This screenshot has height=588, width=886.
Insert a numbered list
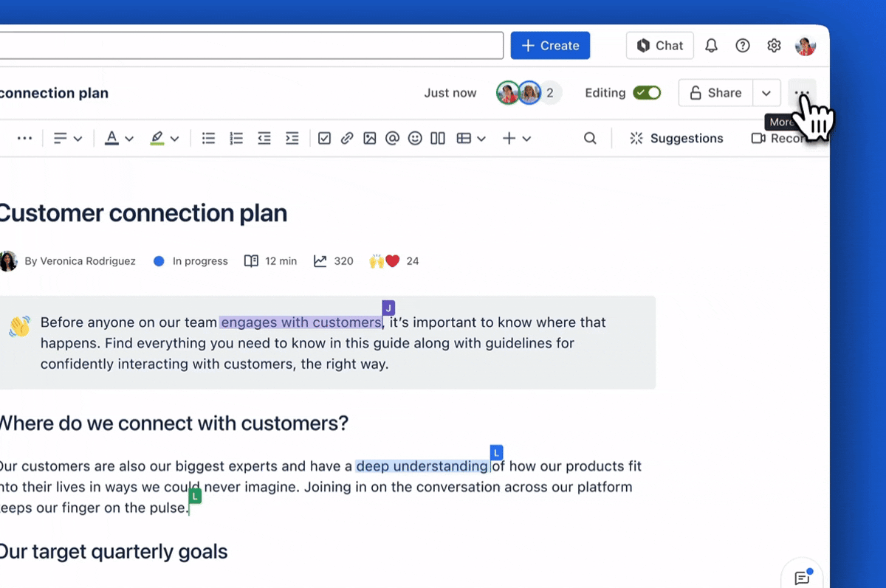click(x=236, y=138)
